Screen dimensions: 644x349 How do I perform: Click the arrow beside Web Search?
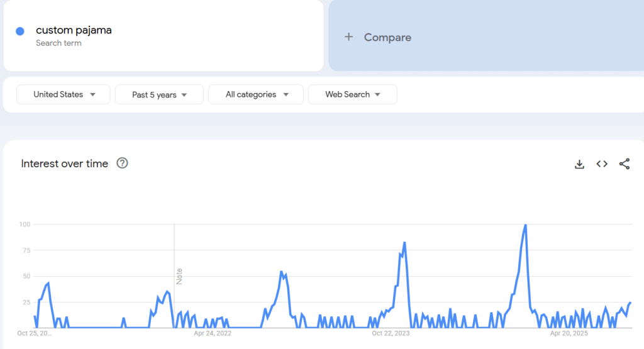377,94
